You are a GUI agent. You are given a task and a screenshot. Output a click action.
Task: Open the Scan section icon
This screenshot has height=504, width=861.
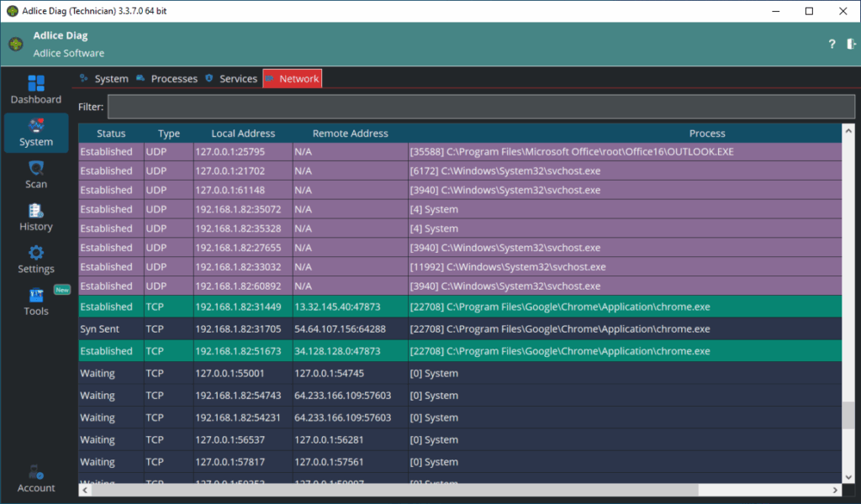tap(36, 169)
